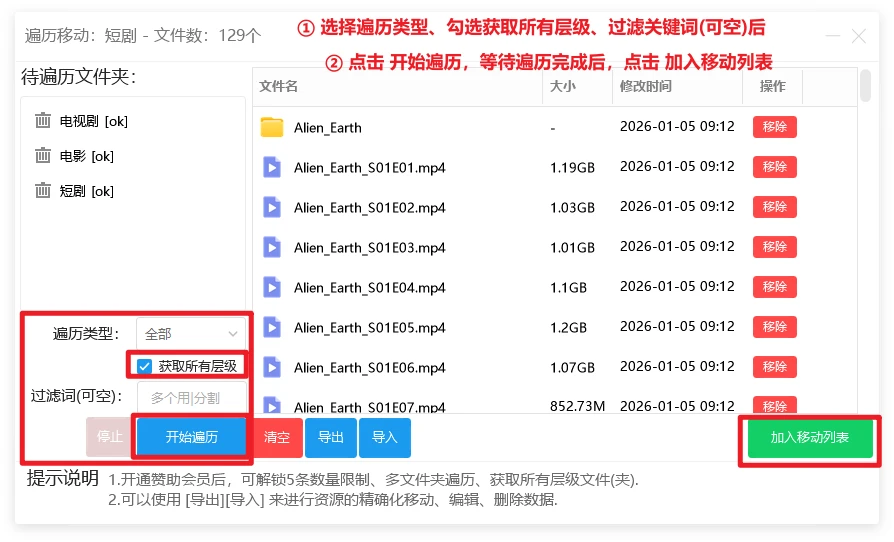
Task: Click the 大小 column header
Action: [562, 87]
